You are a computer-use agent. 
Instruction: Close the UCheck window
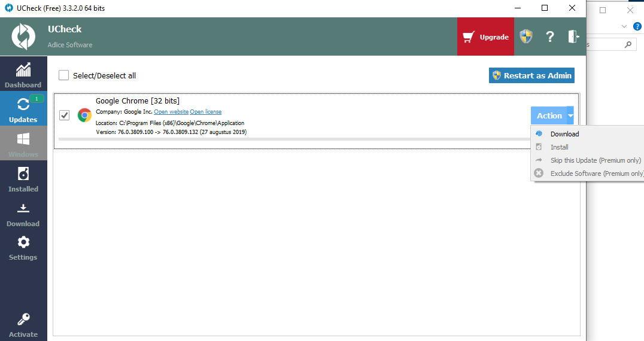tap(572, 8)
